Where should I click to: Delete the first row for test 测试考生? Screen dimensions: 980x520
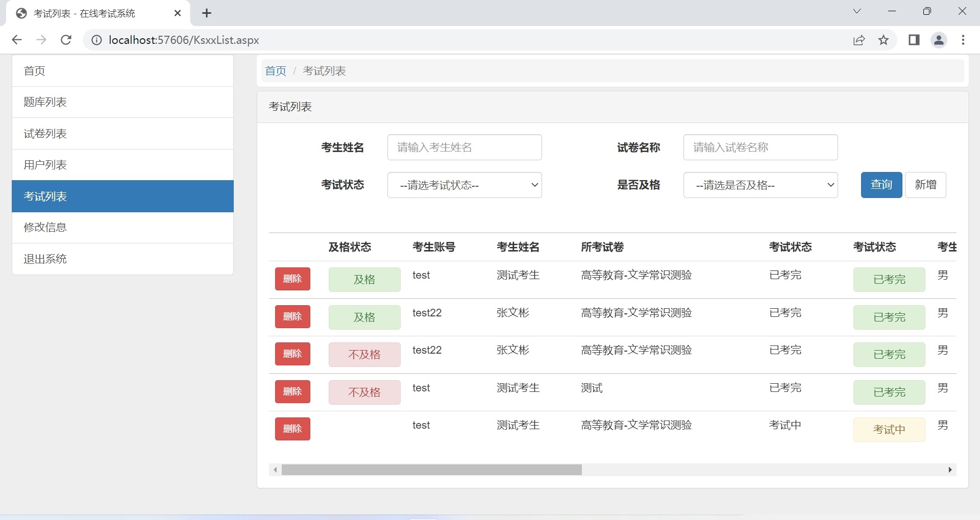(x=292, y=279)
